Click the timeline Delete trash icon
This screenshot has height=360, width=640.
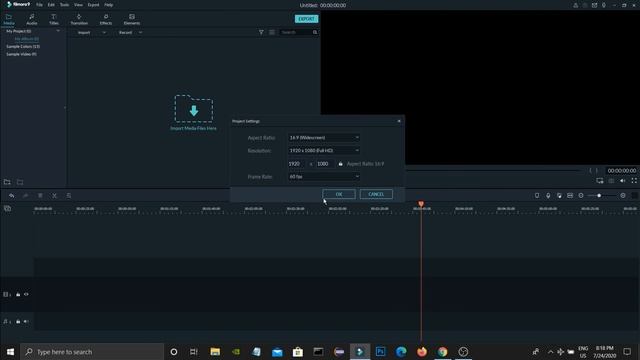40,196
